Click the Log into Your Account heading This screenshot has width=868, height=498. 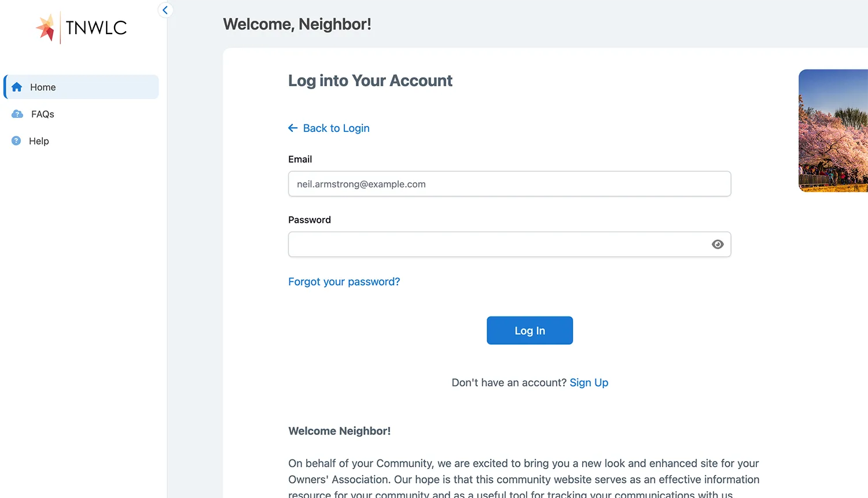coord(370,80)
